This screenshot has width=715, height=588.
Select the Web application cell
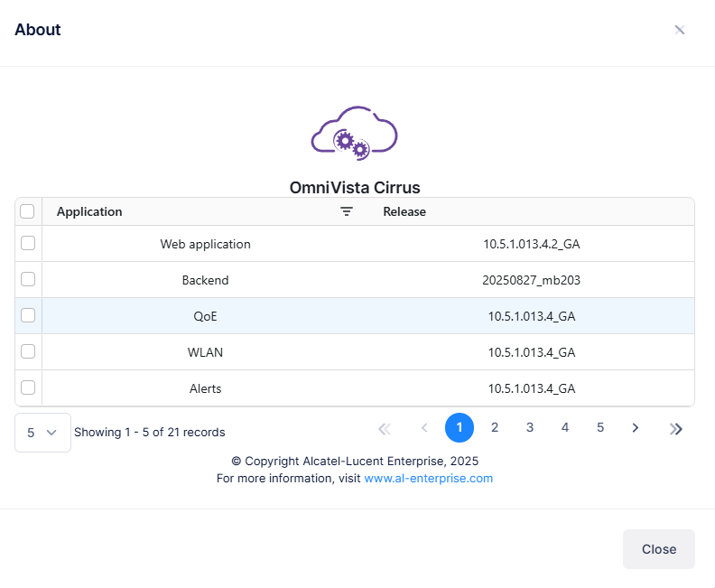pos(205,244)
